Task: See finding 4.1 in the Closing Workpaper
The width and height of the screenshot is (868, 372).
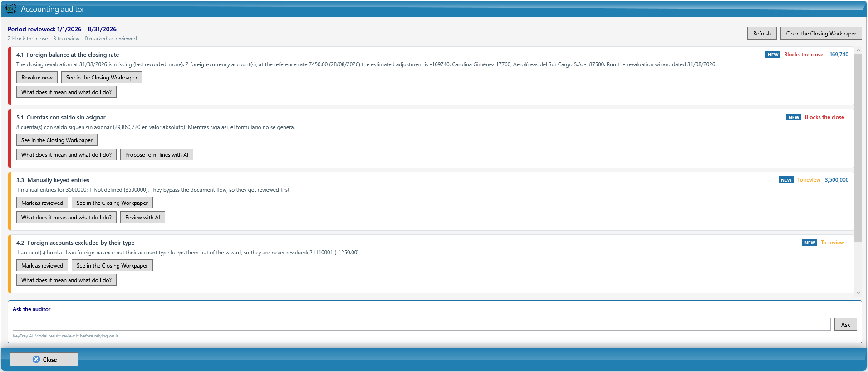Action: [x=102, y=77]
